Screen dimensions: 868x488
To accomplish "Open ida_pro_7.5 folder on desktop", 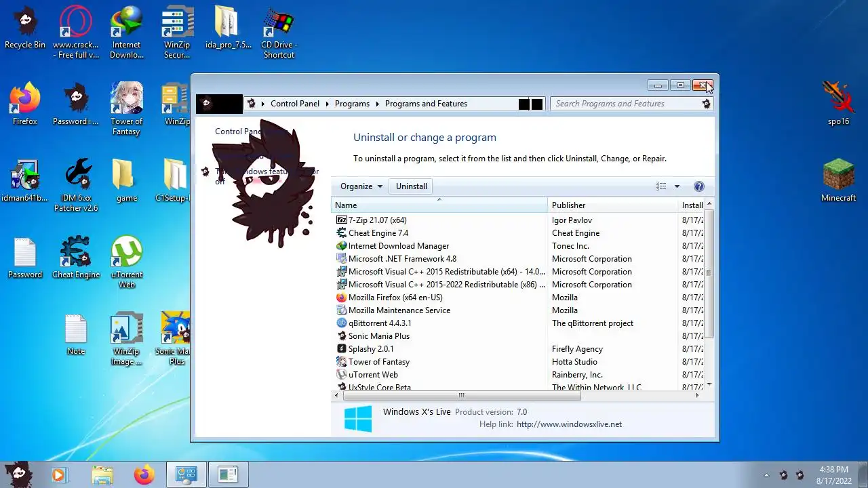I will pos(229,27).
